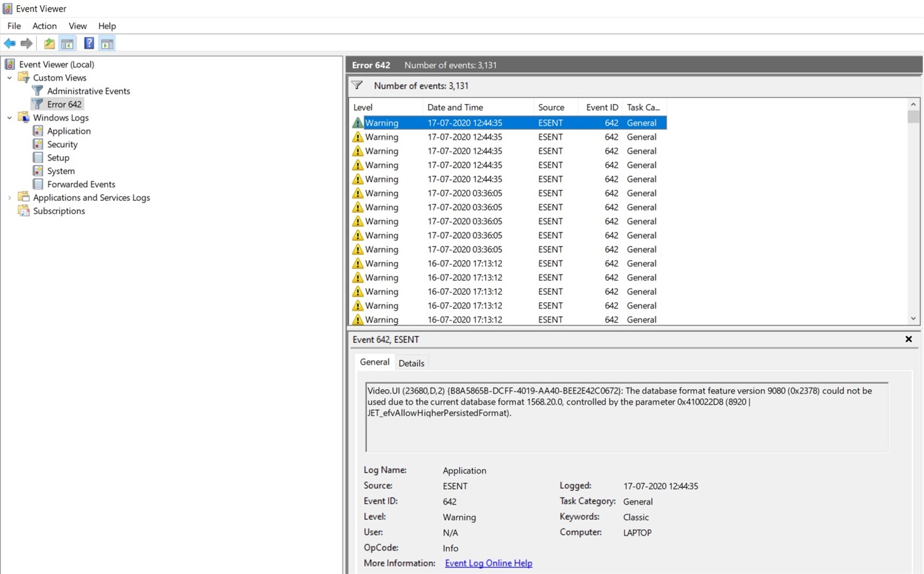This screenshot has width=924, height=574.
Task: Click the show/hide action pane icon
Action: [107, 44]
